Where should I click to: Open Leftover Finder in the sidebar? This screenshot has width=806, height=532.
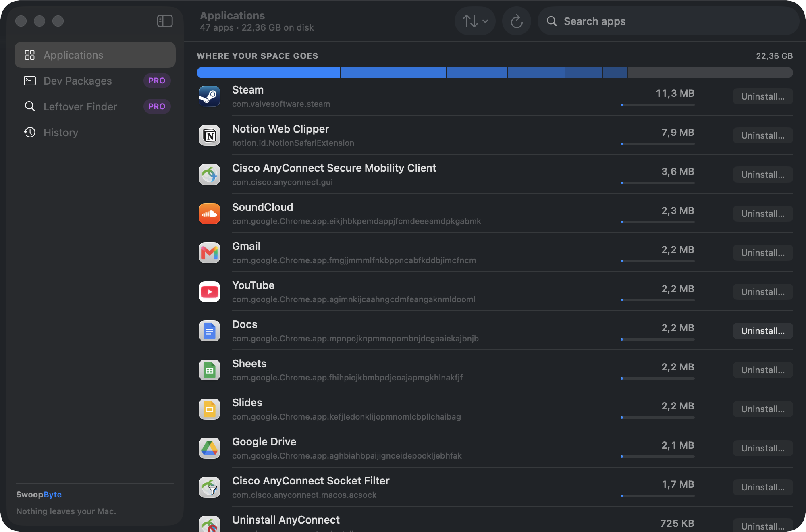[95, 106]
